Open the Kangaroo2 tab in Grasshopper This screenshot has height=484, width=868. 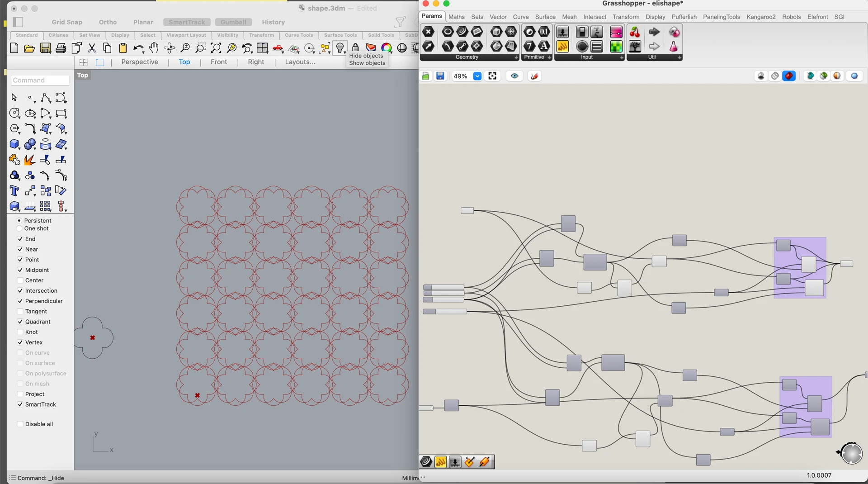[760, 17]
